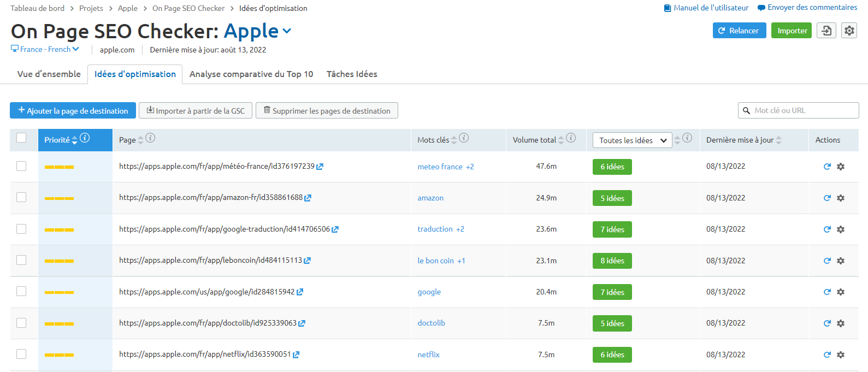The image size is (868, 372).
Task: Open doctolib URL external link icon
Action: coord(302,323)
